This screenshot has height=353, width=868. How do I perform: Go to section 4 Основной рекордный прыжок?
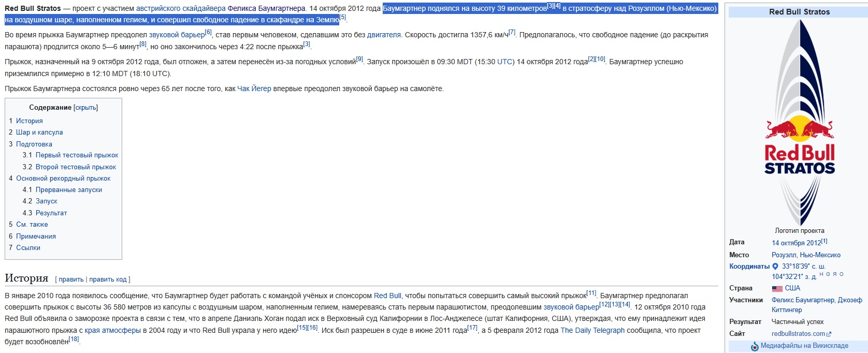tap(63, 179)
